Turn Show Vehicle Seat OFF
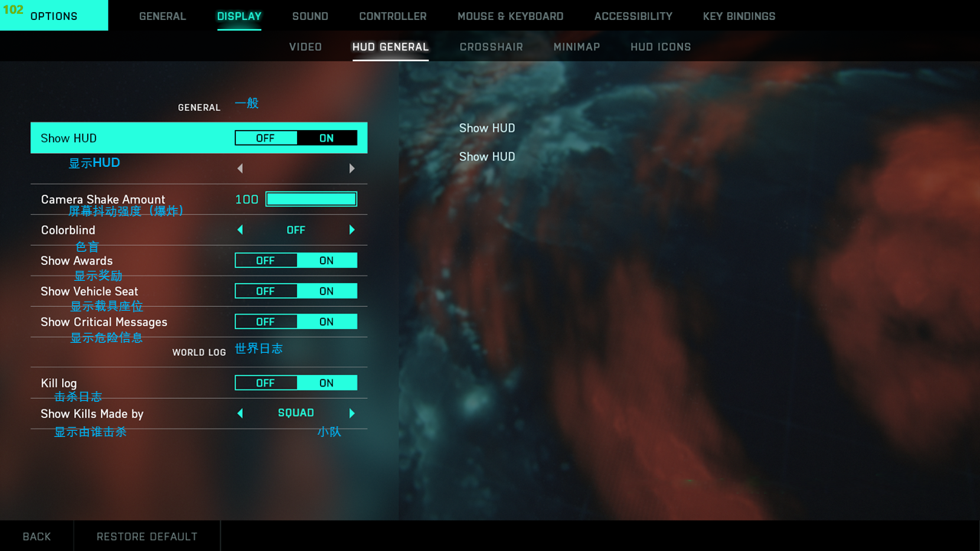 click(x=266, y=292)
